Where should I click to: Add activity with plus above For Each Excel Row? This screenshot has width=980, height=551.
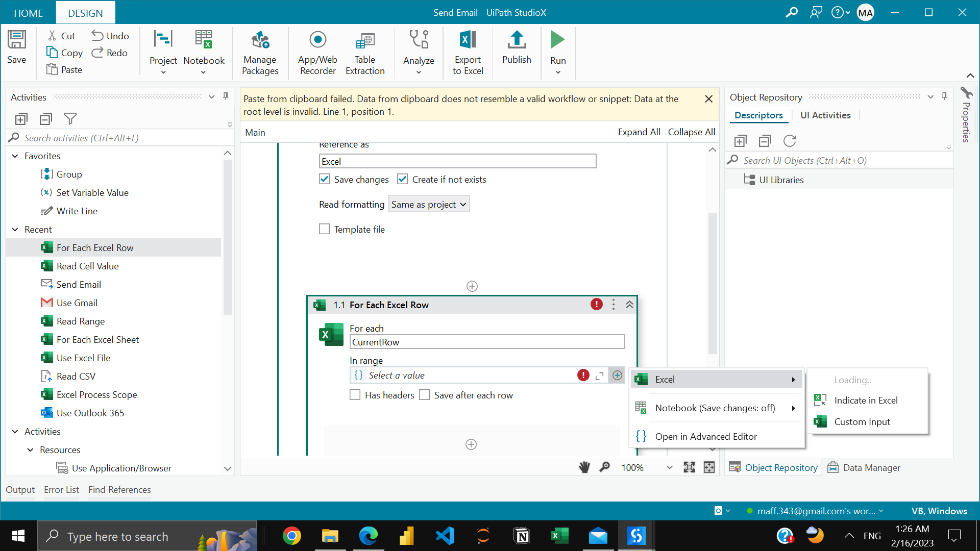[472, 286]
